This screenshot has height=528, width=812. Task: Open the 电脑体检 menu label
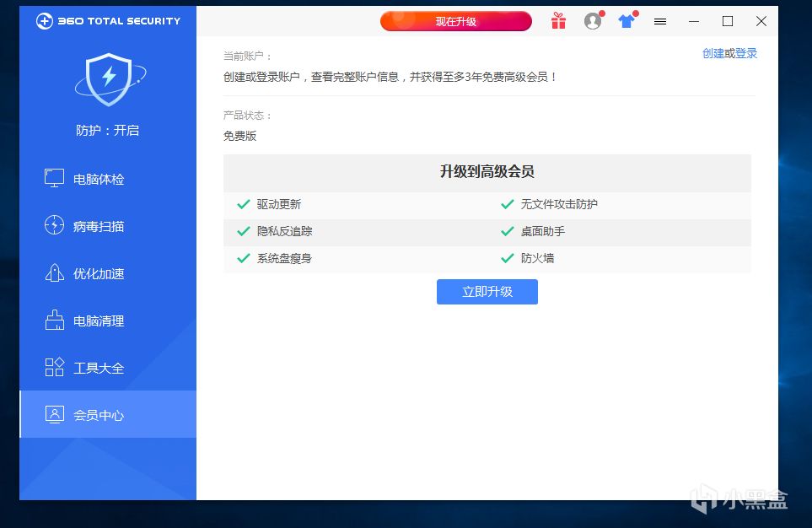coord(99,180)
